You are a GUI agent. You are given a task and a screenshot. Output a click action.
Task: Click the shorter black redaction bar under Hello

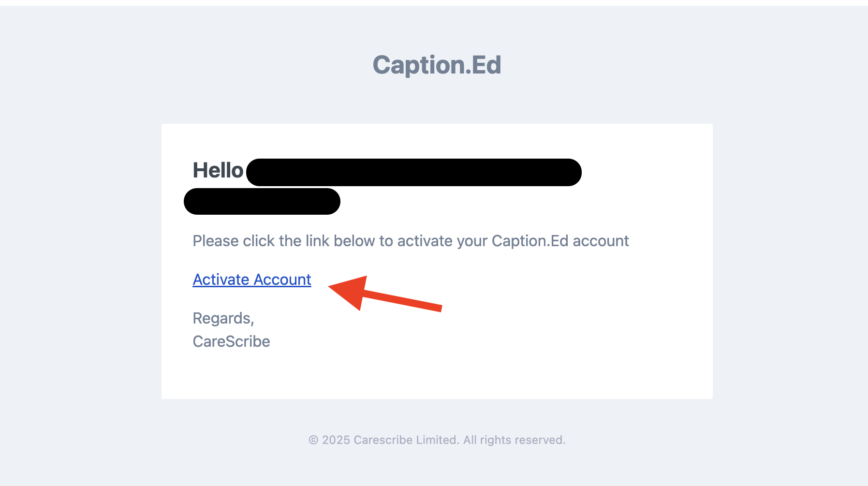coord(262,201)
